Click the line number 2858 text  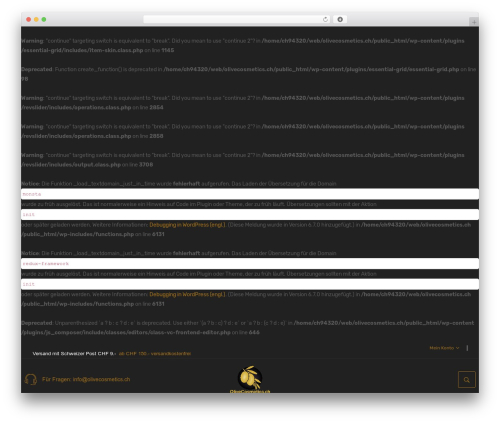[156, 136]
